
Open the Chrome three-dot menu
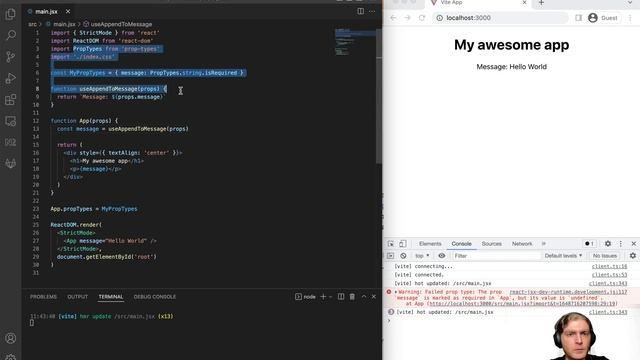tap(630, 18)
